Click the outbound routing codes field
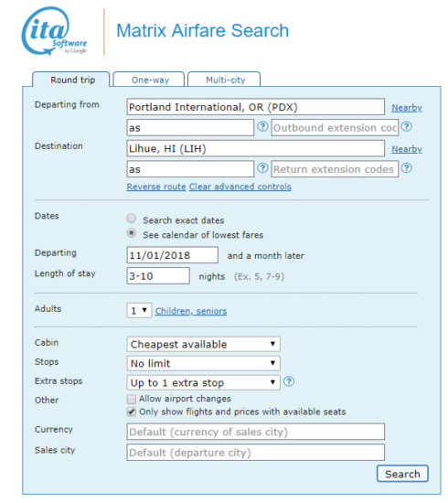This screenshot has height=503, width=448. coord(190,128)
